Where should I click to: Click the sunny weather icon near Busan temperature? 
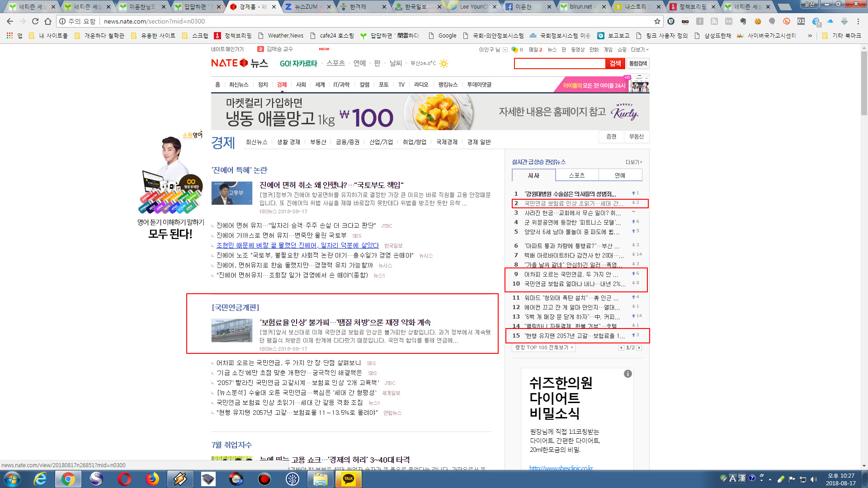click(x=444, y=63)
